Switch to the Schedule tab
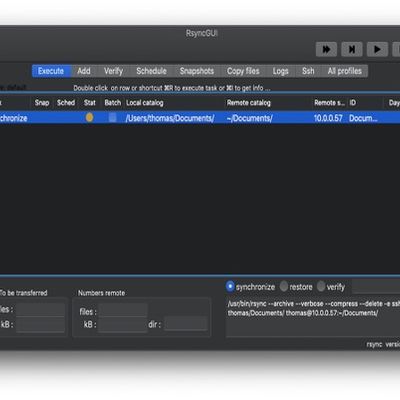Image resolution: width=400 pixels, height=400 pixels. click(x=151, y=71)
